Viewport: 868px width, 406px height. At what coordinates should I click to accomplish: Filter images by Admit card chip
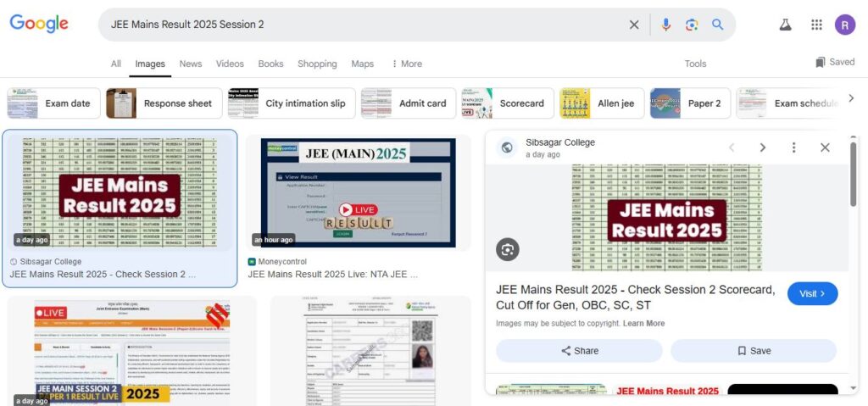[409, 103]
